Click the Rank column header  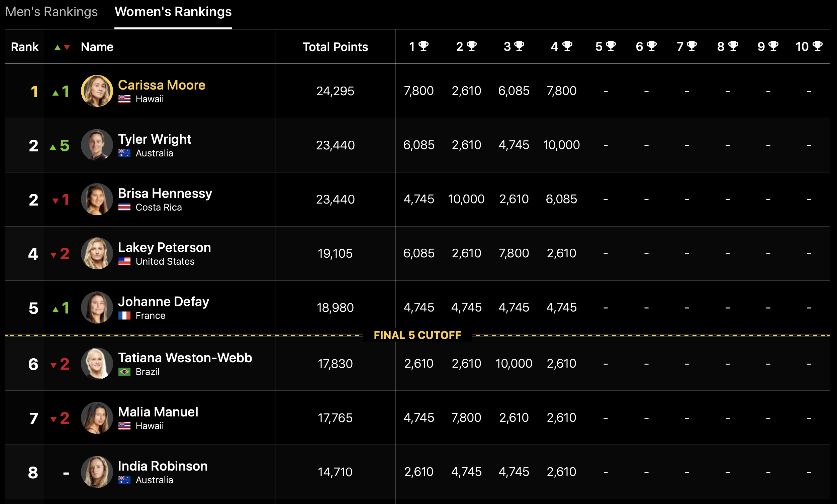point(24,47)
